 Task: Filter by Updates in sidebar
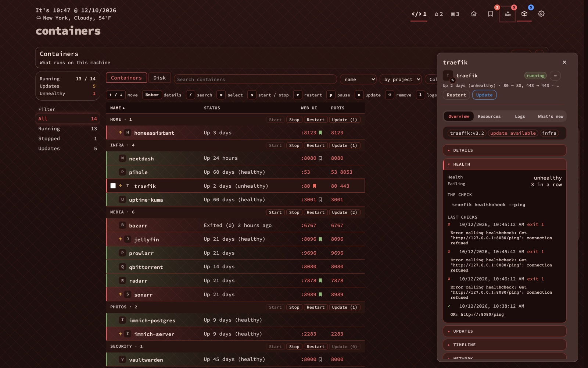68,149
